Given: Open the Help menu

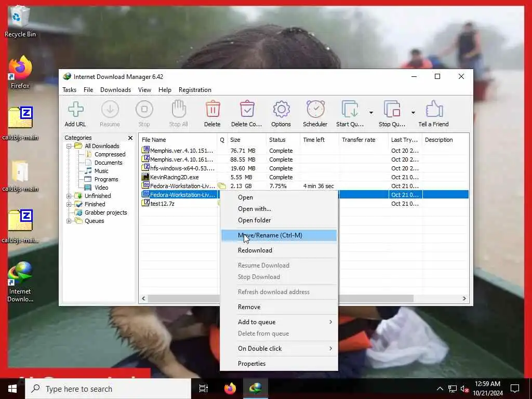Looking at the screenshot, I should [165, 90].
